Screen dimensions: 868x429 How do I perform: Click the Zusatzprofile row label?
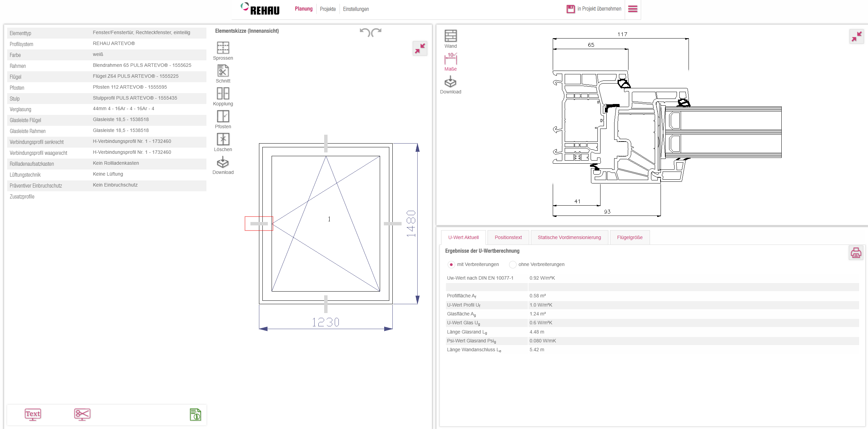pos(22,197)
